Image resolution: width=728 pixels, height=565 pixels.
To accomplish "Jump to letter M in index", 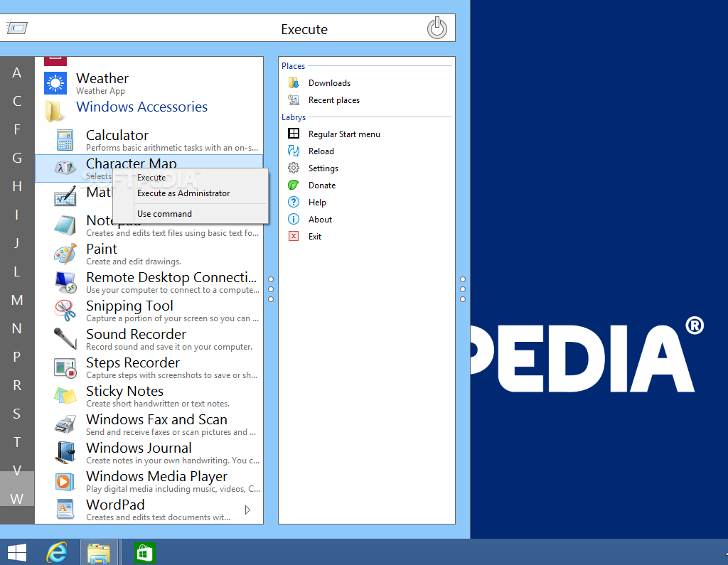I will coord(17,300).
